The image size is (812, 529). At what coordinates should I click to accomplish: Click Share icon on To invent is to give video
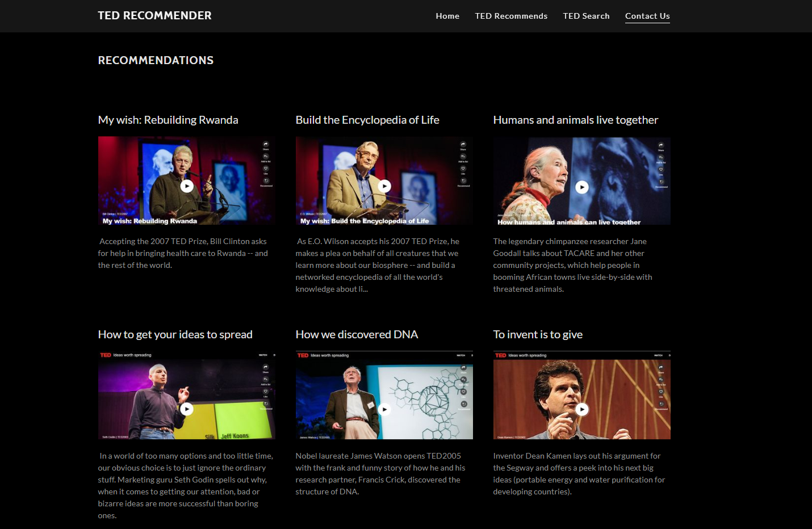point(661,368)
